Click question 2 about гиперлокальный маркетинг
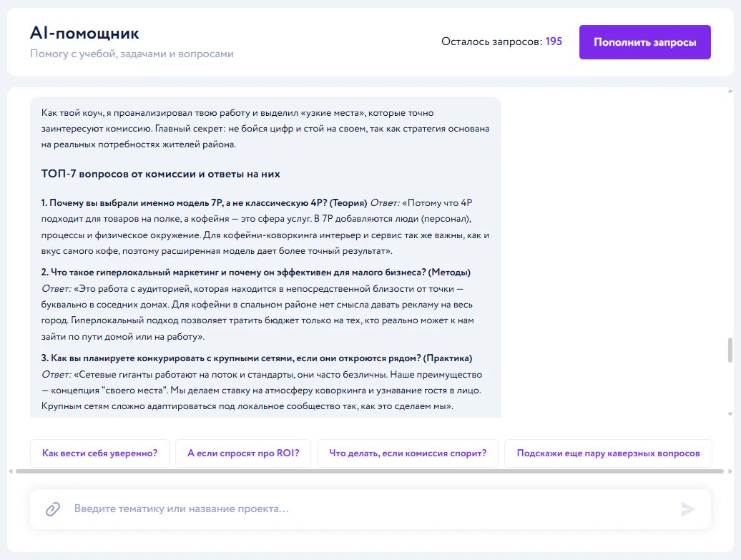Viewport: 741px width, 560px height. click(x=255, y=272)
